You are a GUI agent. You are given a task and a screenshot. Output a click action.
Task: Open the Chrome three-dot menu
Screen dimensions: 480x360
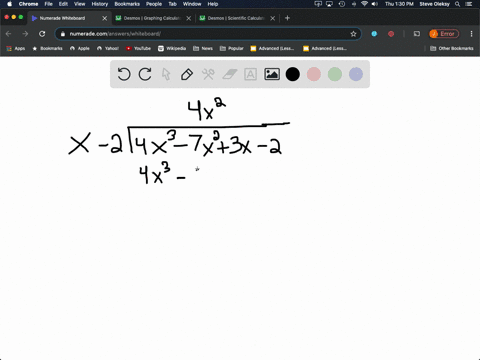pos(471,34)
